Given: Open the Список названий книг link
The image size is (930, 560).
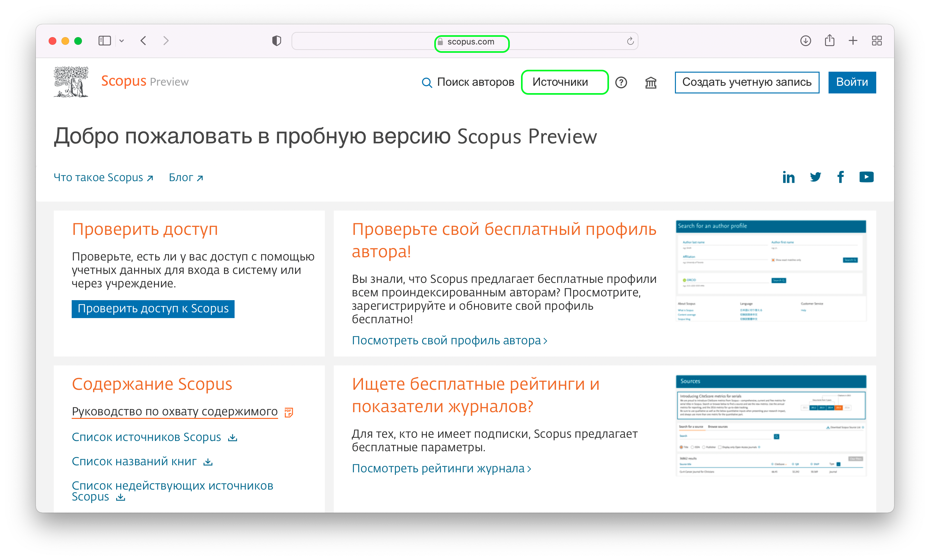Looking at the screenshot, I should pyautogui.click(x=134, y=461).
